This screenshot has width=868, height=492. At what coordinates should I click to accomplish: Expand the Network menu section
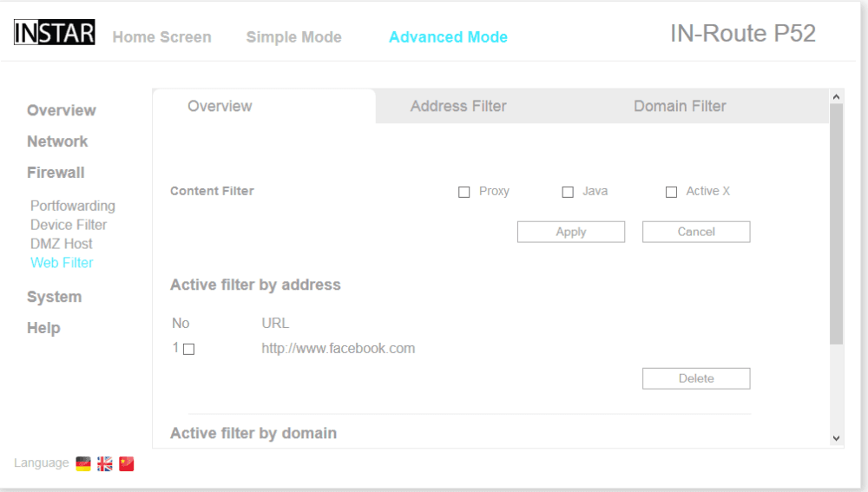[57, 141]
